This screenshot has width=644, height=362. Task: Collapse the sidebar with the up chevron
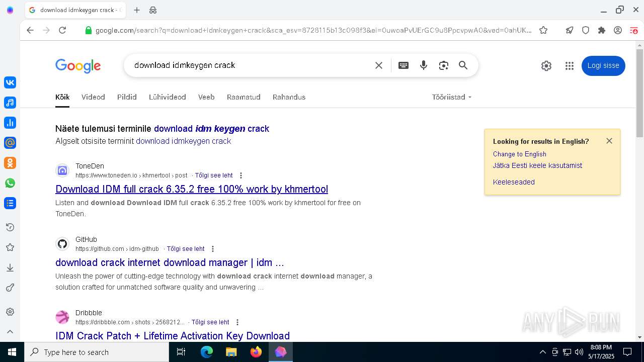pos(10,332)
